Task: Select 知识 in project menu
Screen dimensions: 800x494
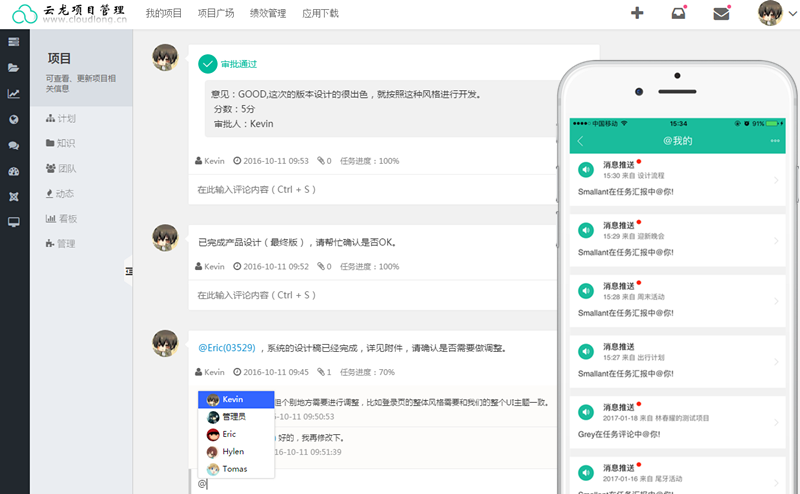Action: point(60,143)
